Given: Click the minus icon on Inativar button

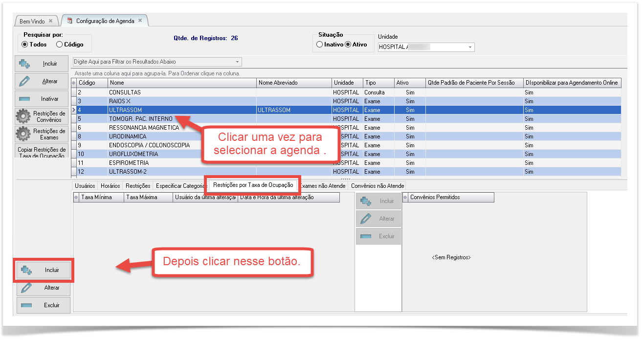Looking at the screenshot, I should click(25, 99).
